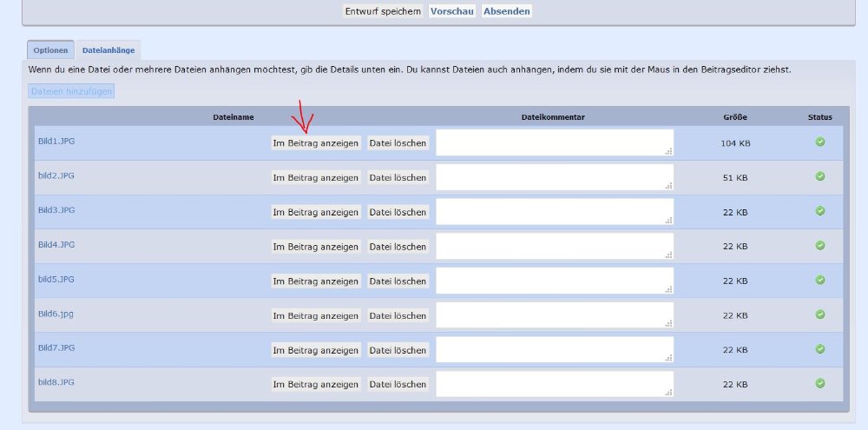Click the green status icon for Bild1.JPG
This screenshot has height=430, width=868.
(x=819, y=142)
